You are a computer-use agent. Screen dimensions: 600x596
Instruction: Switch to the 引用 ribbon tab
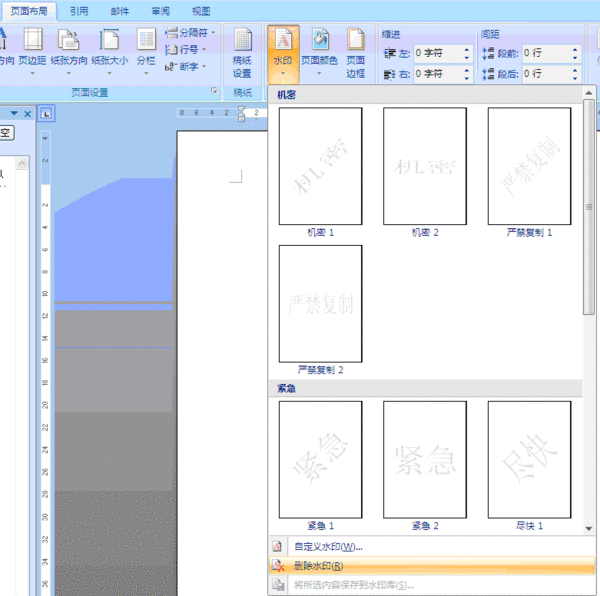80,11
